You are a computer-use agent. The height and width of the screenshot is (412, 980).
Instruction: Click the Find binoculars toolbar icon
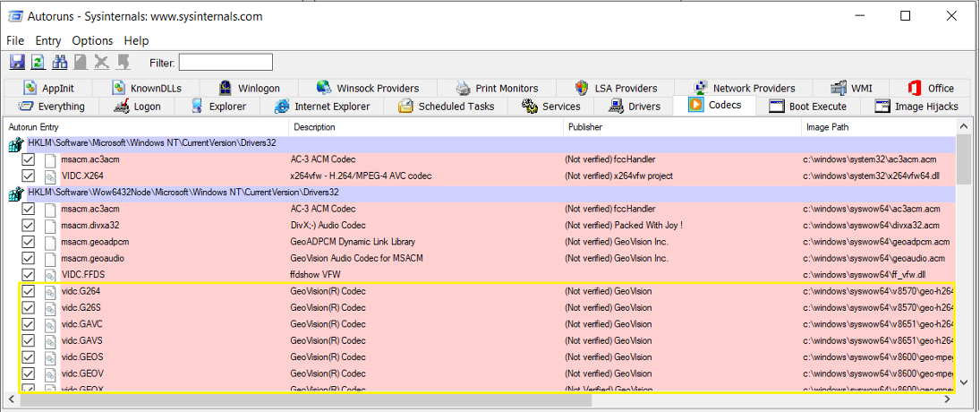59,61
